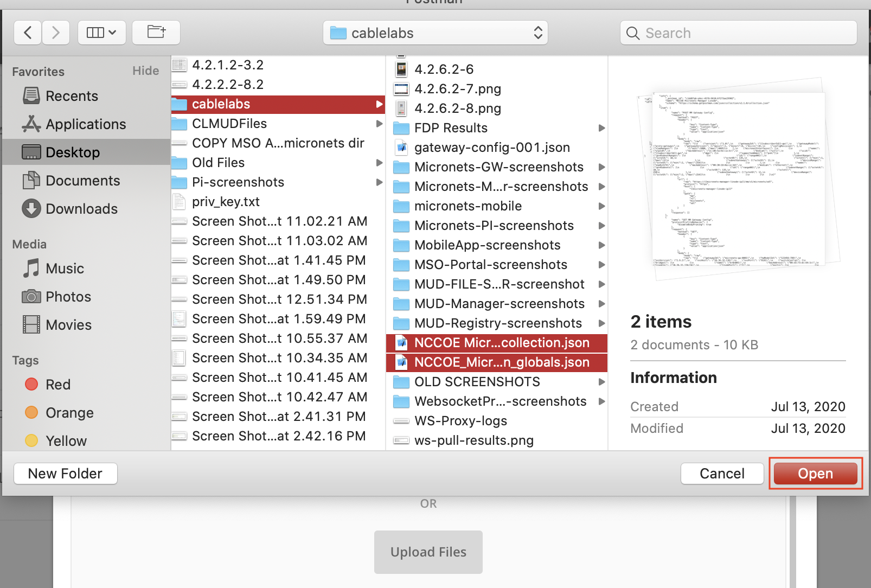Select the 4.2.6.2-8.png file icon

tap(401, 108)
